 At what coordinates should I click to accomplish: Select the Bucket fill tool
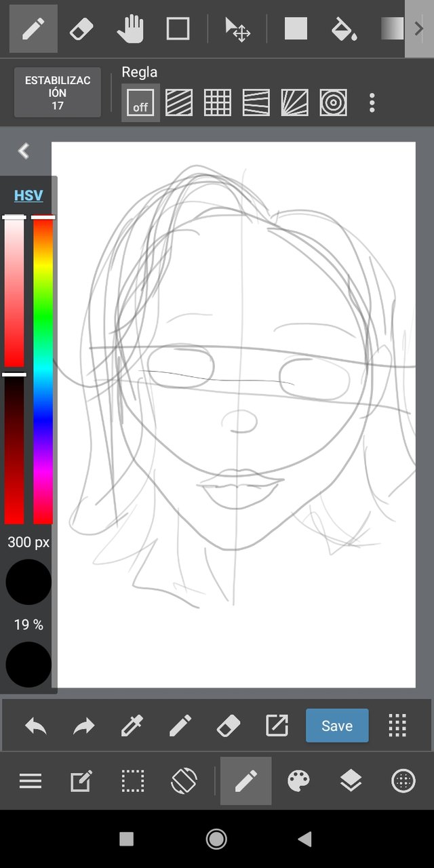(x=344, y=29)
